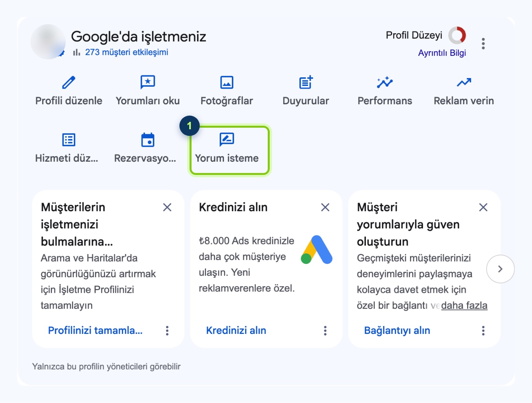Dismiss the Kredinizi alın card
Viewport: 532px width, 403px height.
pos(325,207)
